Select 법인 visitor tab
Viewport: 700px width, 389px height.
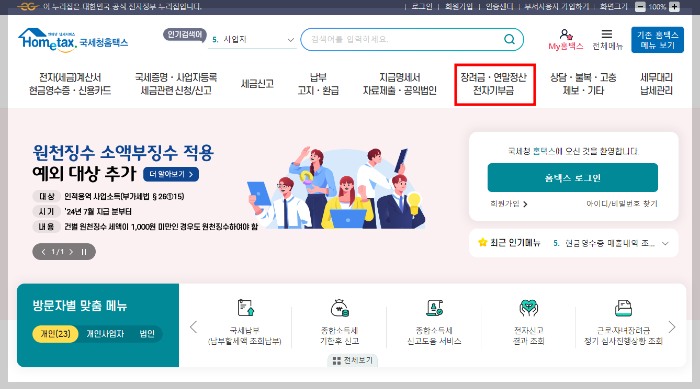pyautogui.click(x=147, y=334)
